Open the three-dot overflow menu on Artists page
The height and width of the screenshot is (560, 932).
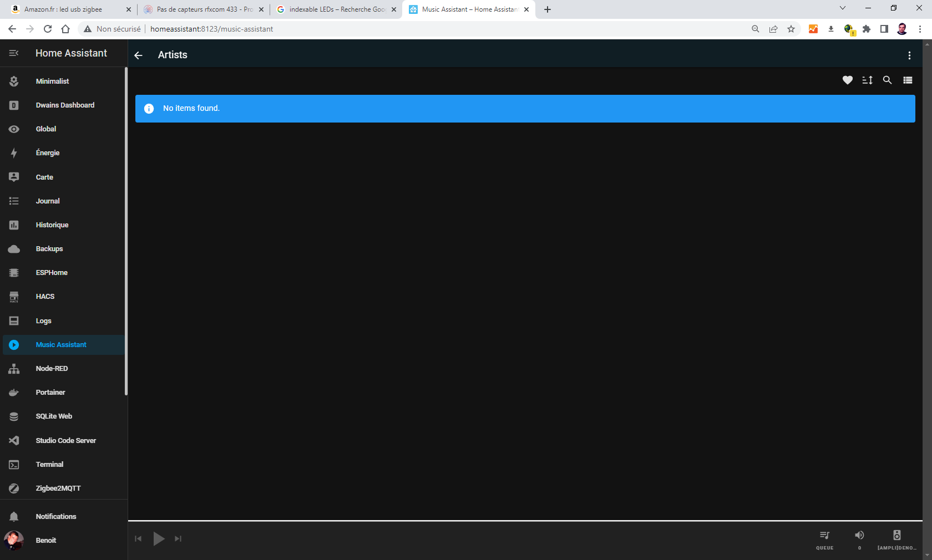[909, 55]
